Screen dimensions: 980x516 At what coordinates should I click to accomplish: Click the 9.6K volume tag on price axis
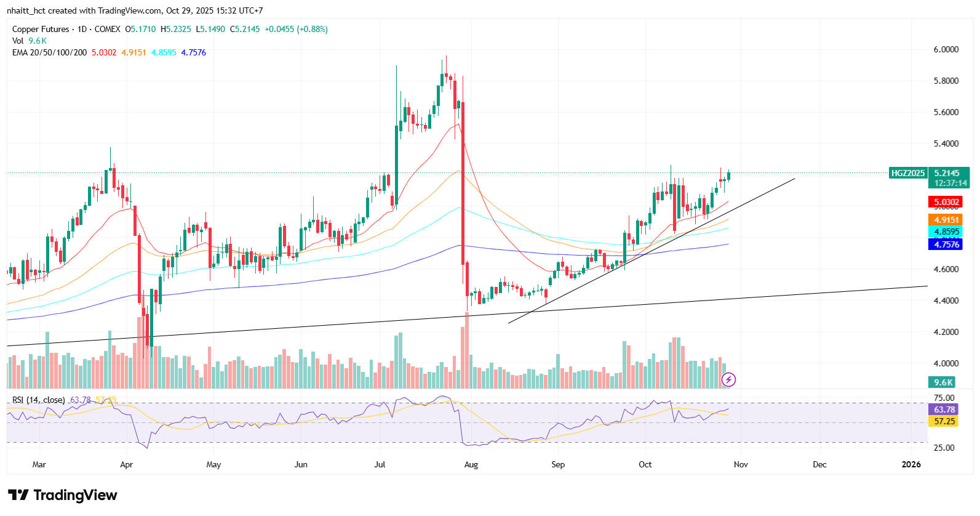click(942, 382)
